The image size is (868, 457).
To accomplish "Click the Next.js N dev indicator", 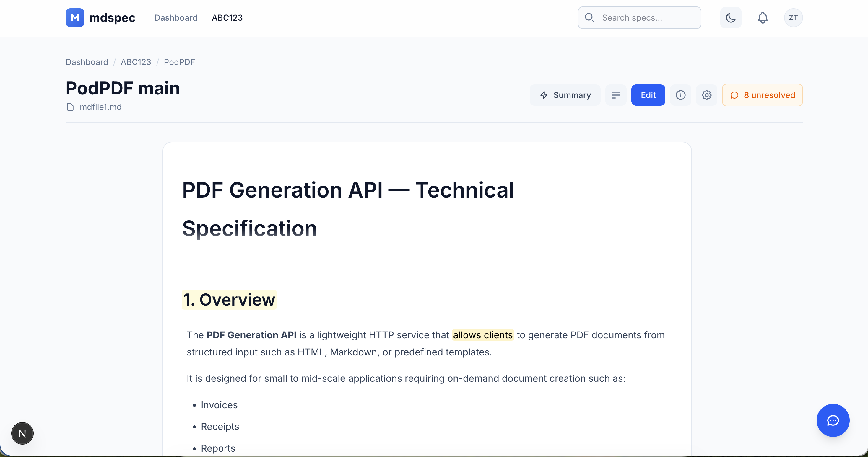I will click(x=22, y=433).
